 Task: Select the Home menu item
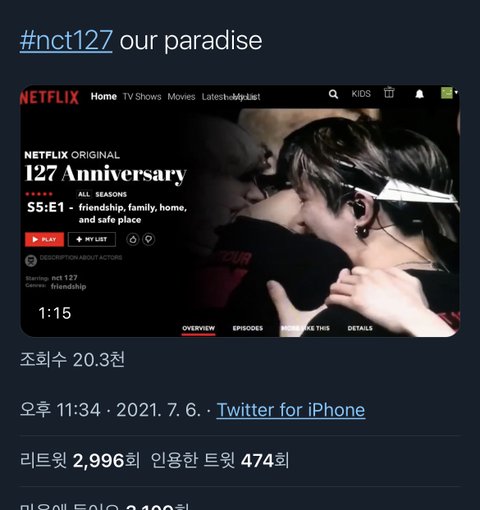pyautogui.click(x=104, y=96)
